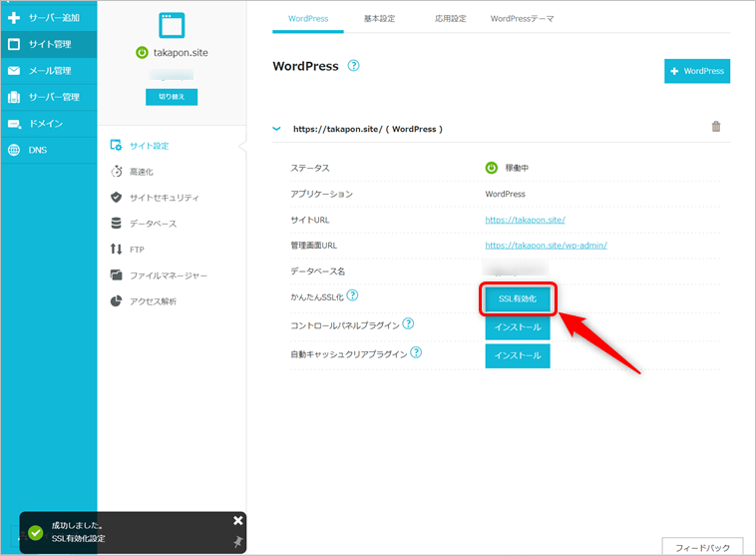Click the help icon beside WordPress heading
The image size is (756, 556).
pyautogui.click(x=353, y=66)
